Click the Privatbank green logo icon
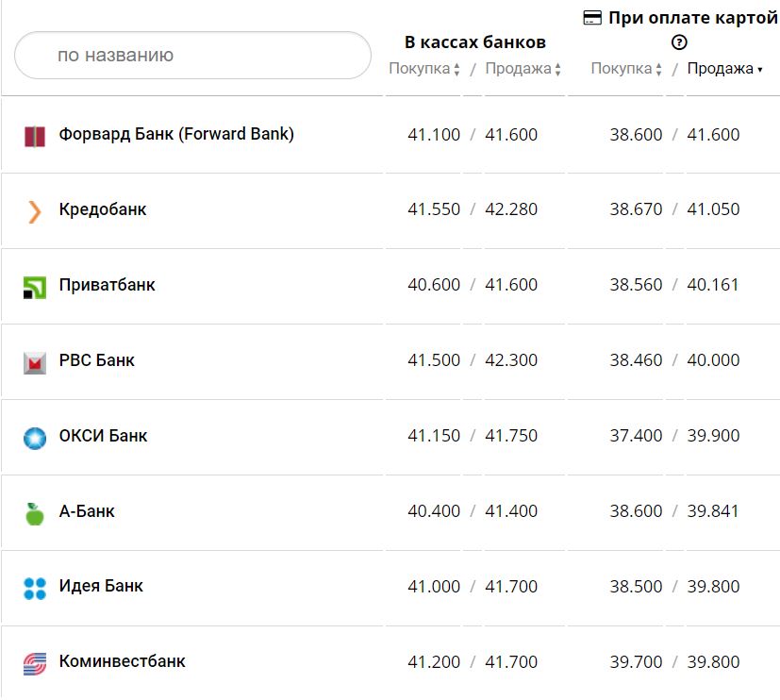This screenshot has height=700, width=780. coord(35,287)
